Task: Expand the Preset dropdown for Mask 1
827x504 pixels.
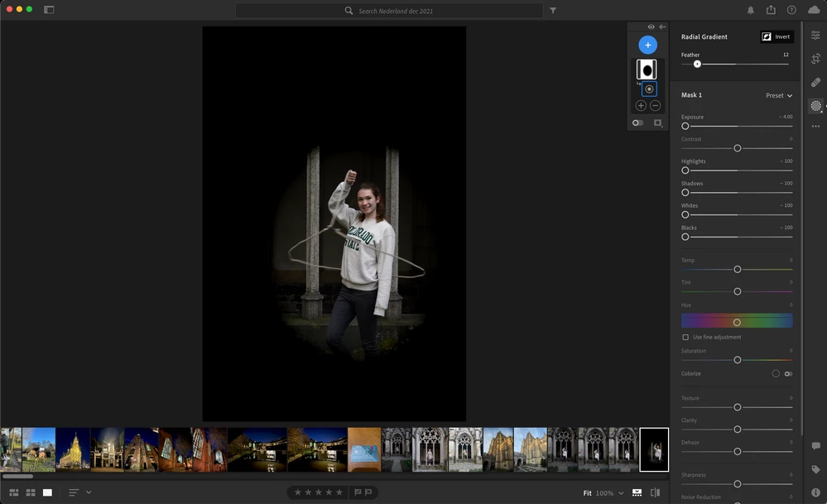Action: coord(779,95)
